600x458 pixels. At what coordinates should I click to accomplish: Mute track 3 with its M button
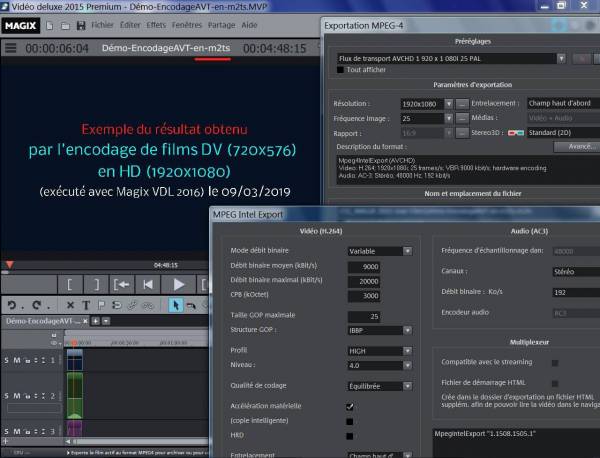pos(17,431)
